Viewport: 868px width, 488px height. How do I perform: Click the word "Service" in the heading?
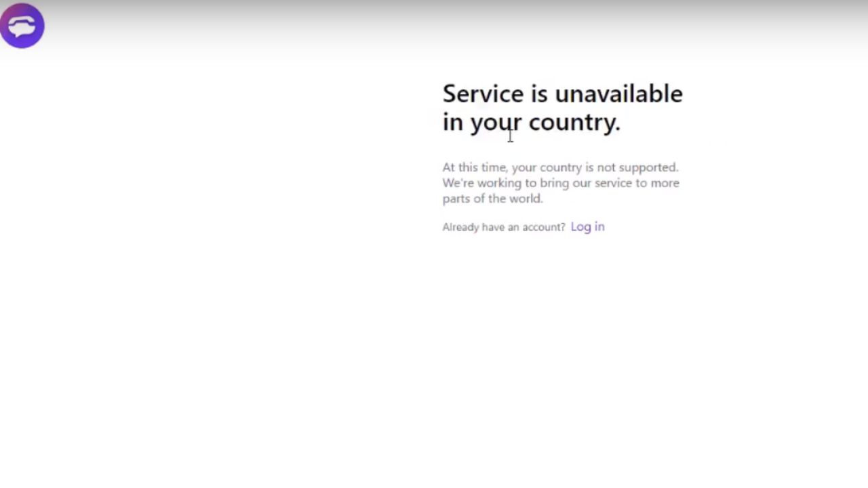pyautogui.click(x=484, y=94)
